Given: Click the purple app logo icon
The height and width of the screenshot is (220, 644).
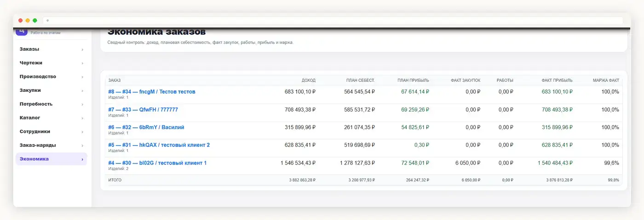Looking at the screenshot, I should [x=22, y=32].
